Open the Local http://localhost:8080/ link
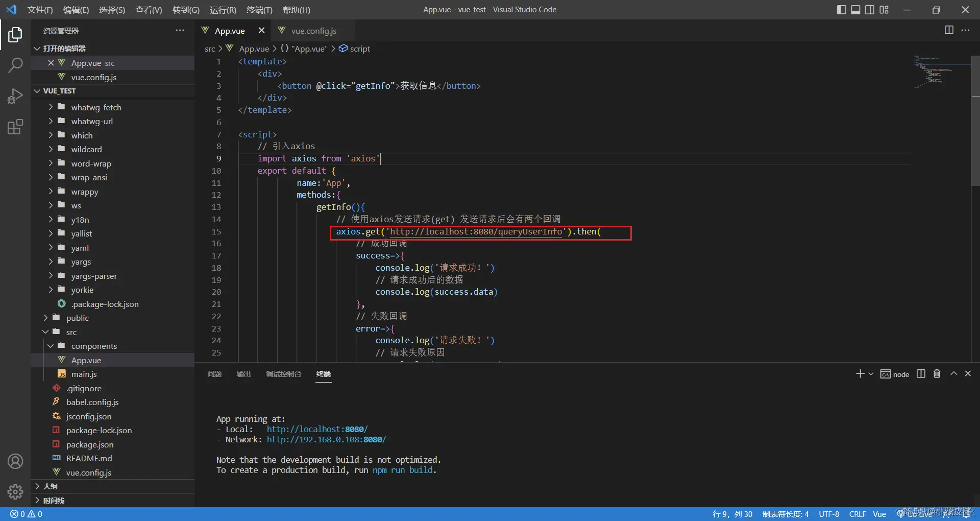 pyautogui.click(x=317, y=429)
